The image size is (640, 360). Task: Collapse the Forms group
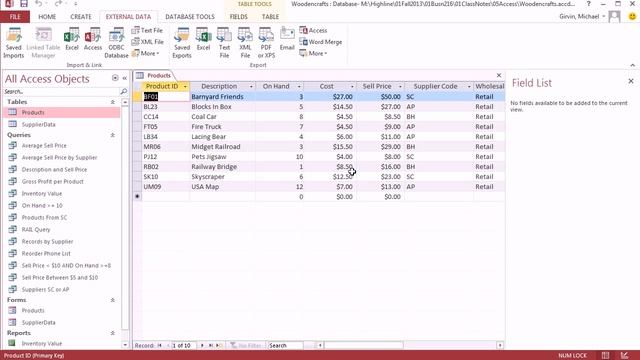pyautogui.click(x=113, y=300)
